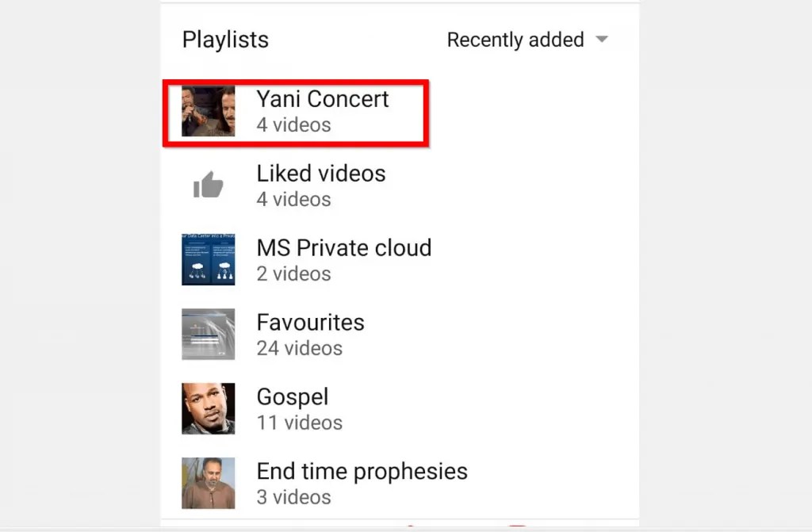Open the Yani Concert playlist thumbnail
The image size is (812, 532).
(208, 111)
